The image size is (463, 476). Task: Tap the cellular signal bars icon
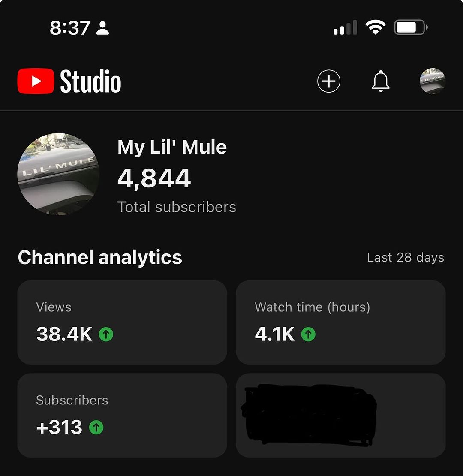click(x=345, y=28)
